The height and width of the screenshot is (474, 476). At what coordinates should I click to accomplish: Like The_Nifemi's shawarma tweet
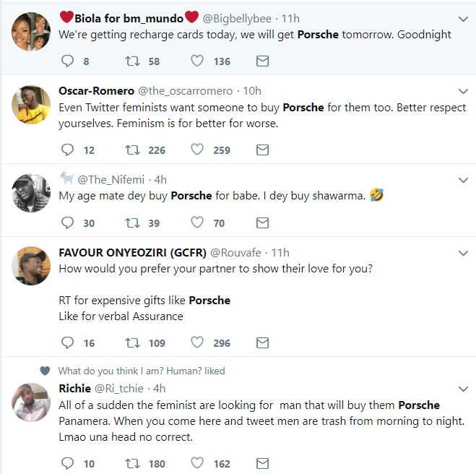point(197,223)
